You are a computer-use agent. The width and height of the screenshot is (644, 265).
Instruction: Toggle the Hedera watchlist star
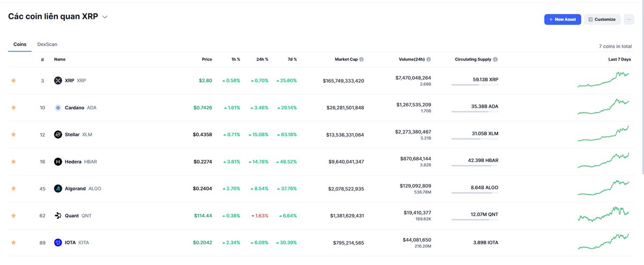(13, 161)
